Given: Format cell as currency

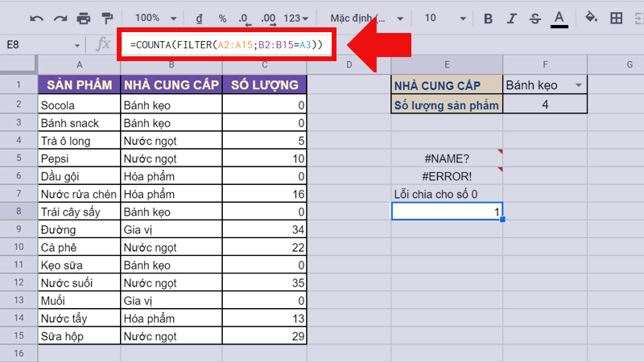Looking at the screenshot, I should pos(200,18).
